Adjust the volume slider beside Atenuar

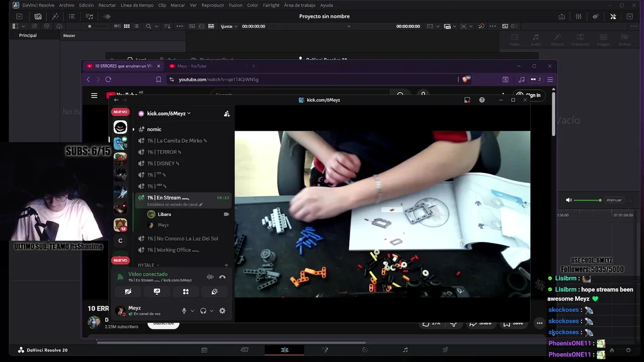pos(587,200)
